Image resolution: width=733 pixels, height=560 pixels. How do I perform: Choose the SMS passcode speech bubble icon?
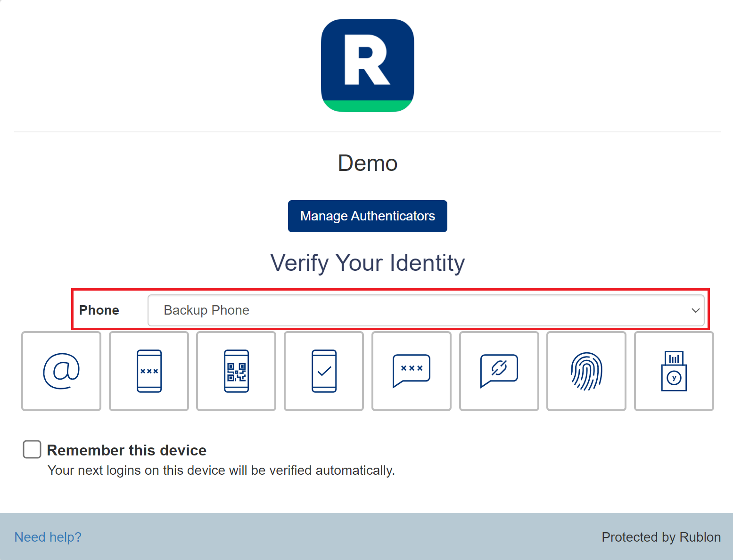coord(412,371)
